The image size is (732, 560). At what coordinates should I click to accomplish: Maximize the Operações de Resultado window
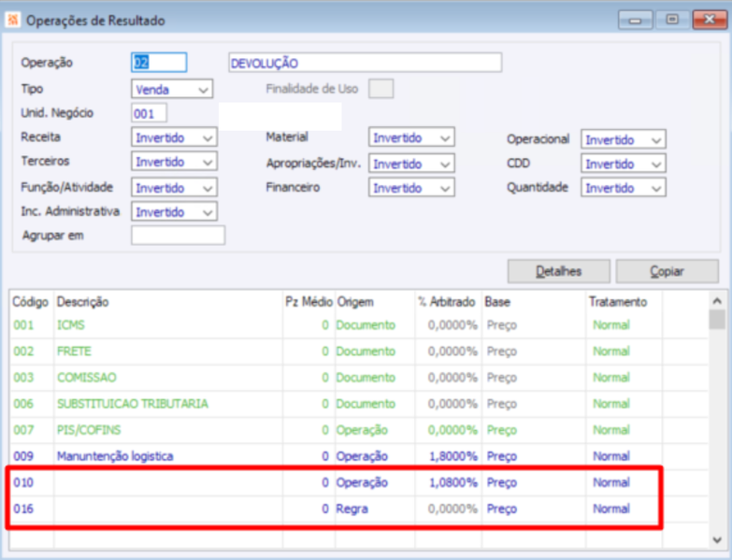click(672, 20)
